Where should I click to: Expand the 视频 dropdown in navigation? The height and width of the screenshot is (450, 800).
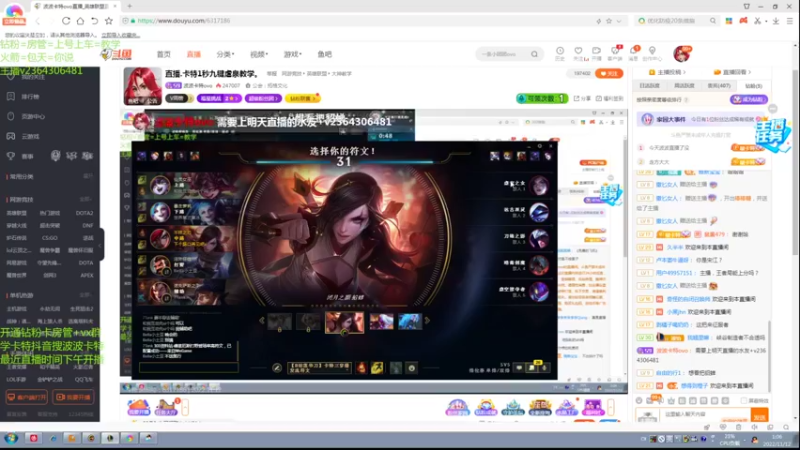(259, 54)
